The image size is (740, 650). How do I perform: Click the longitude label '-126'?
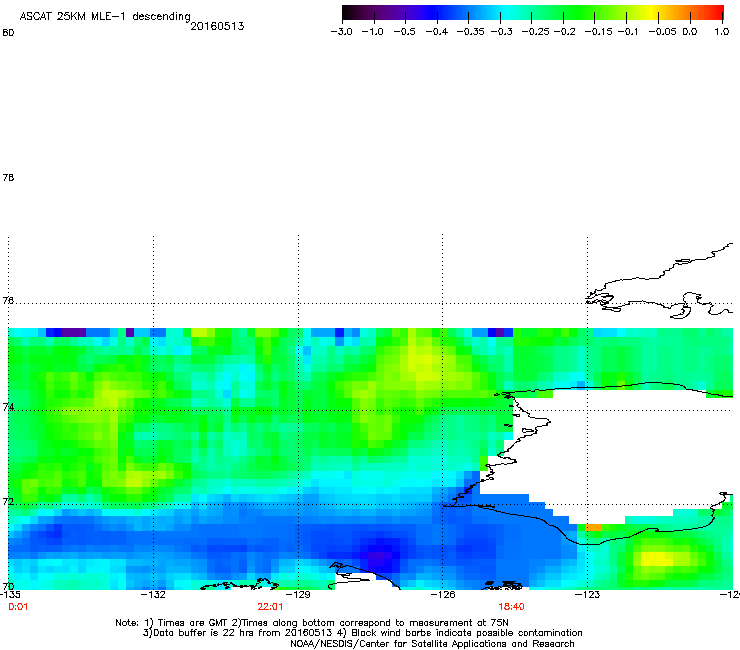click(443, 594)
